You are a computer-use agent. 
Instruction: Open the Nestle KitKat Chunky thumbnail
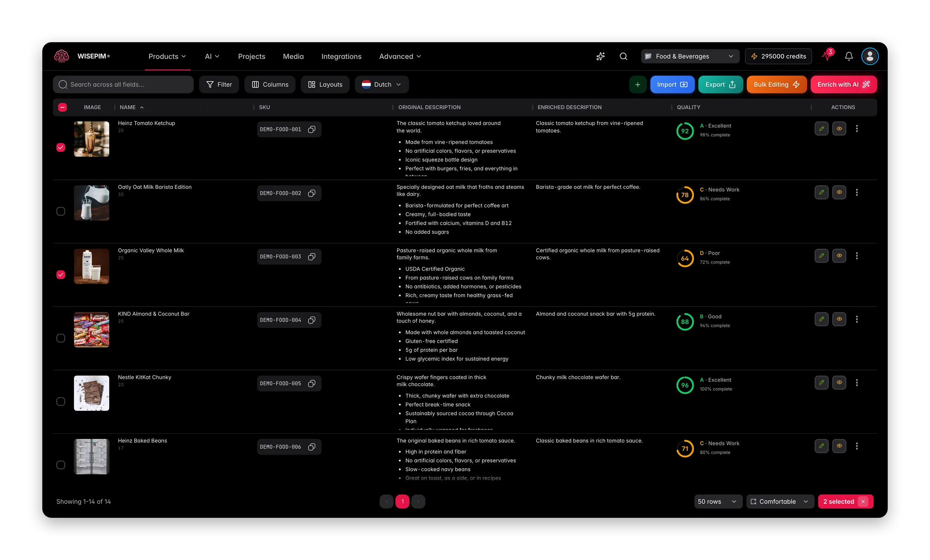point(91,393)
